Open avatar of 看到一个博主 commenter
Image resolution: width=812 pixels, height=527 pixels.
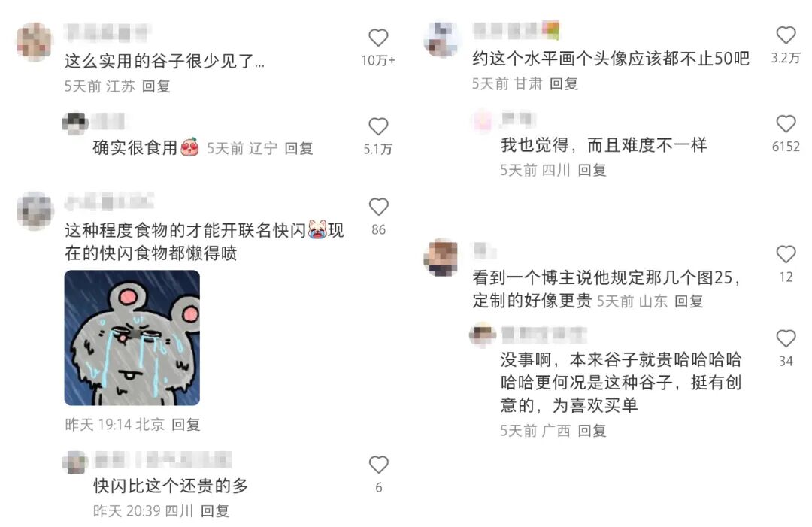pyautogui.click(x=441, y=257)
